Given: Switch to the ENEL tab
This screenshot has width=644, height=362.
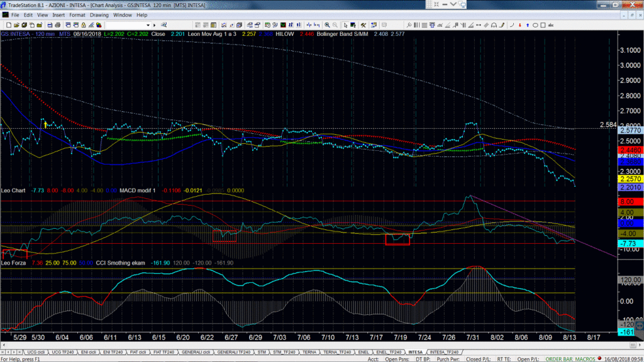Looking at the screenshot, I should (x=364, y=352).
